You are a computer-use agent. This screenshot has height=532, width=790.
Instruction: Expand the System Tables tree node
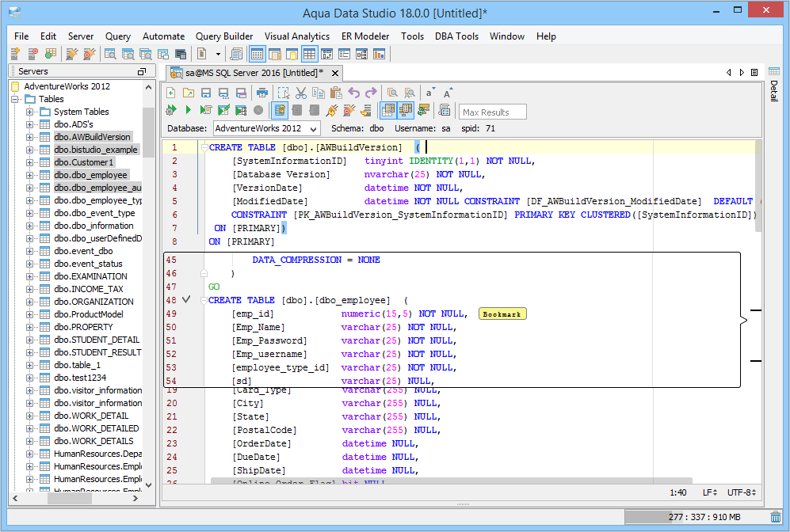[x=30, y=112]
